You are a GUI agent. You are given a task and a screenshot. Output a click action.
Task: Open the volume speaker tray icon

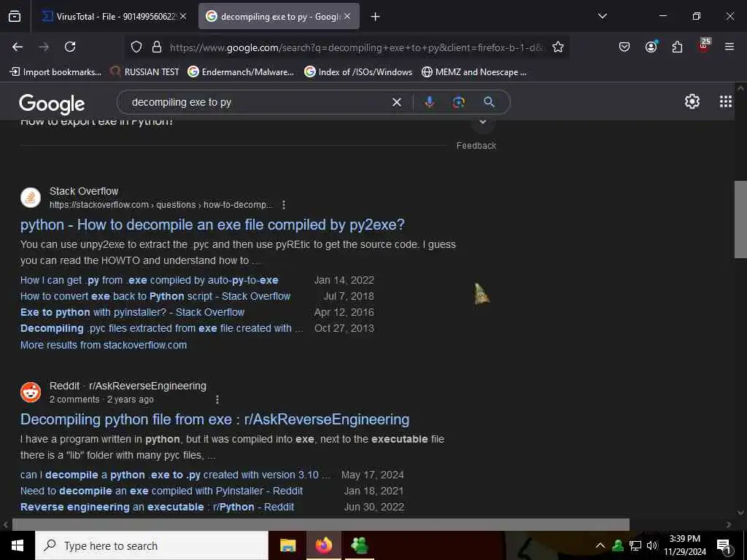651,545
